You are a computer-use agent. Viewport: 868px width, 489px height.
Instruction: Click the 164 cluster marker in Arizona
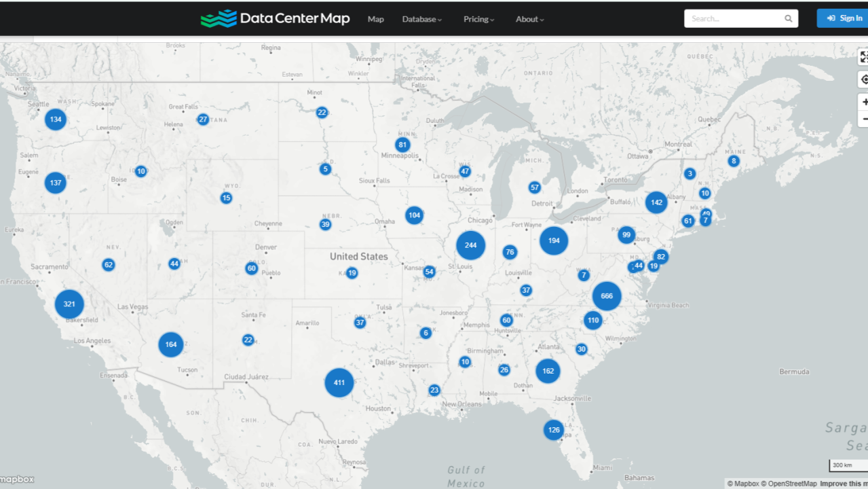pos(171,344)
